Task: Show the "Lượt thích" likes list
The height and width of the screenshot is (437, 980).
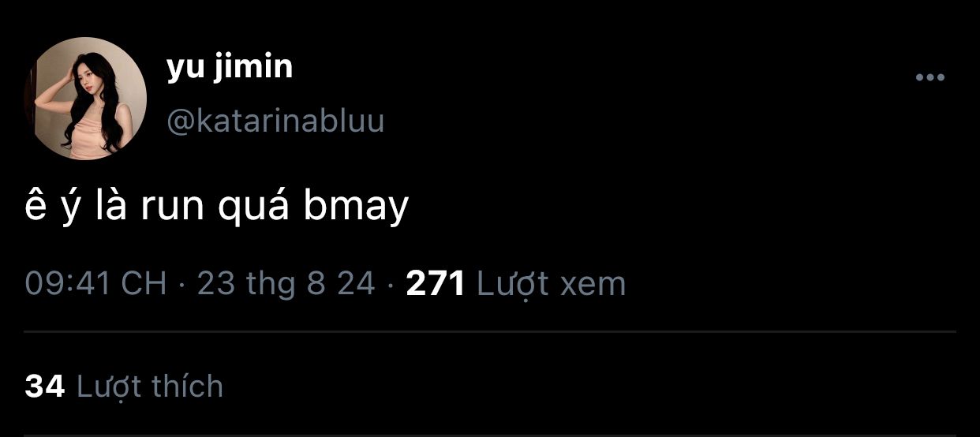Action: click(150, 387)
